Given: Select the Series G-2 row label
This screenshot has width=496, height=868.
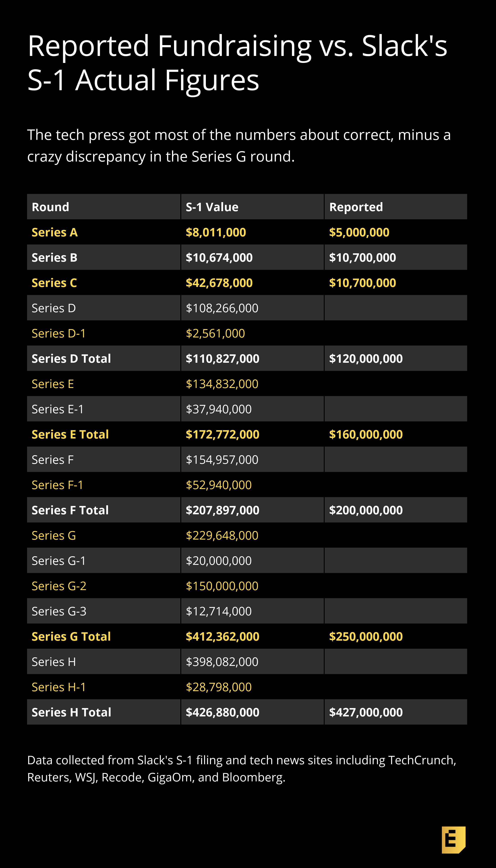Looking at the screenshot, I should [59, 586].
